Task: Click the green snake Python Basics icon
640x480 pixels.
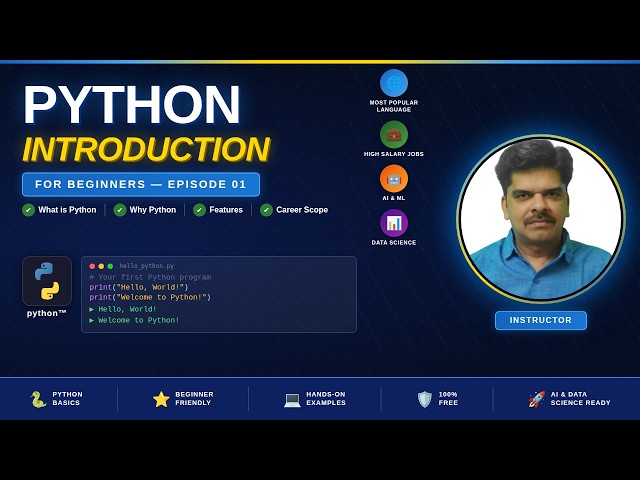Action: pos(38,399)
